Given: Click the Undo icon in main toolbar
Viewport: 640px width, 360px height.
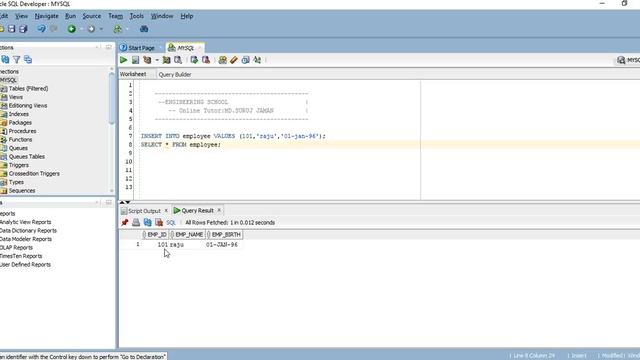Looking at the screenshot, I should [x=41, y=29].
